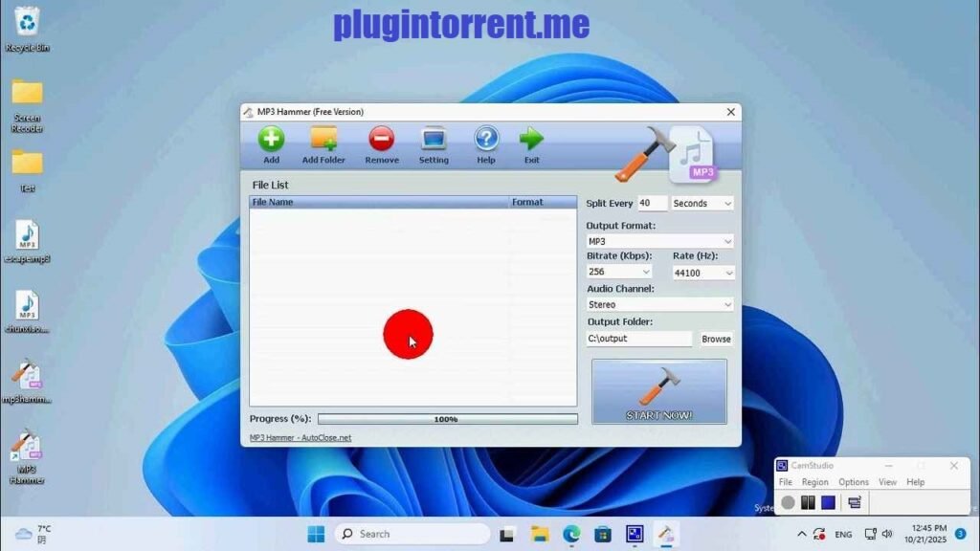980x551 pixels.
Task: Open the View menu in CamStudio
Action: (x=887, y=482)
